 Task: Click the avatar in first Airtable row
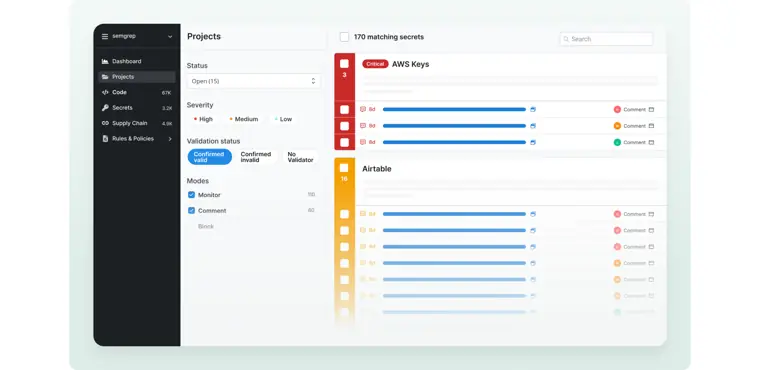coord(617,214)
